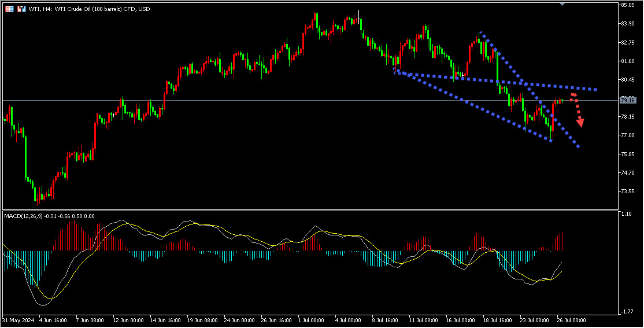
Task: Click the 12 Jun 00:00 date label
Action: tap(127, 320)
